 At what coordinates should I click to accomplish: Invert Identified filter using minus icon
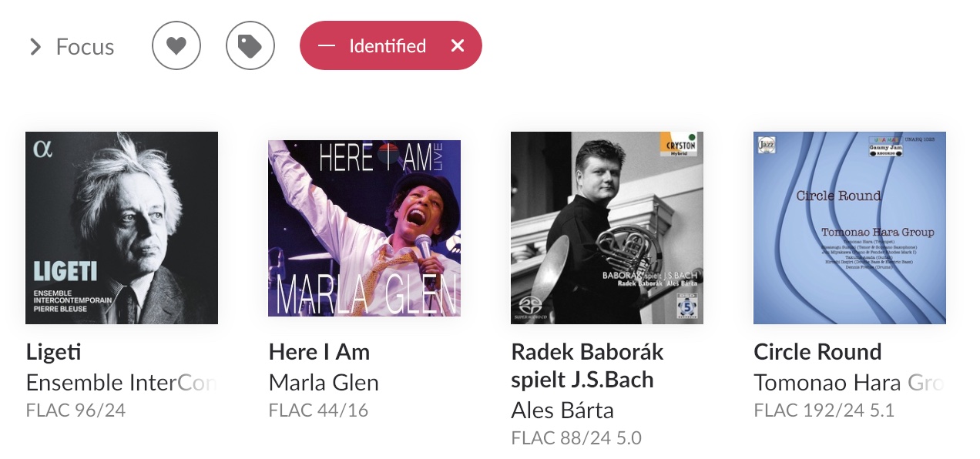[x=327, y=46]
